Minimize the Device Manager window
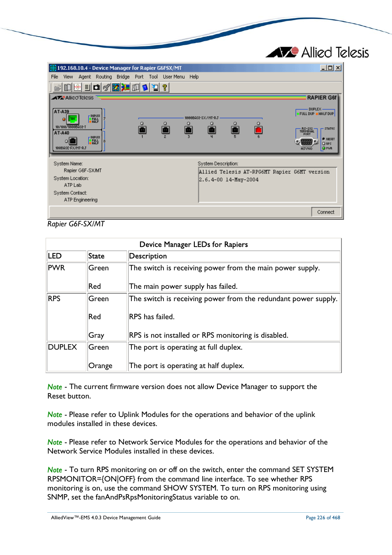392x555 pixels. coord(323,68)
